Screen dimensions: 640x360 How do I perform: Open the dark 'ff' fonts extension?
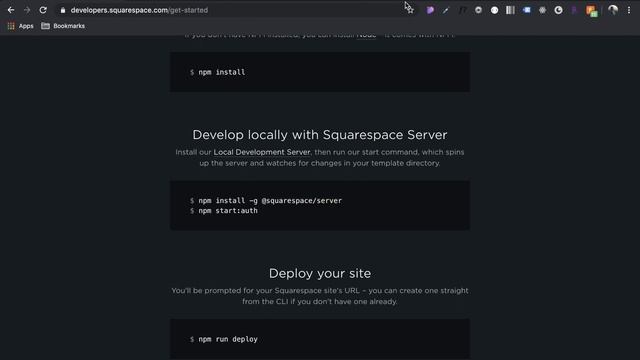pos(462,10)
